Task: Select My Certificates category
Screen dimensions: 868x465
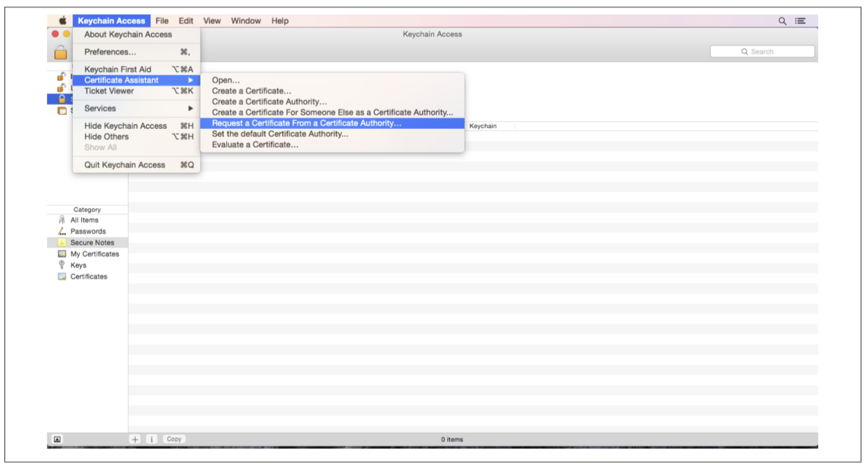Action: tap(94, 254)
